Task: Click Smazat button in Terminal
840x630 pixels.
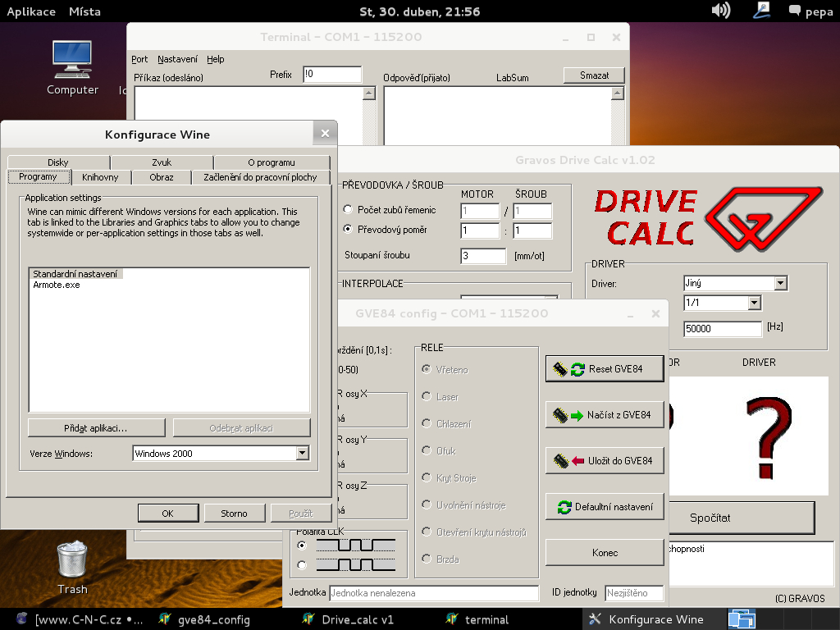Action: [x=594, y=75]
